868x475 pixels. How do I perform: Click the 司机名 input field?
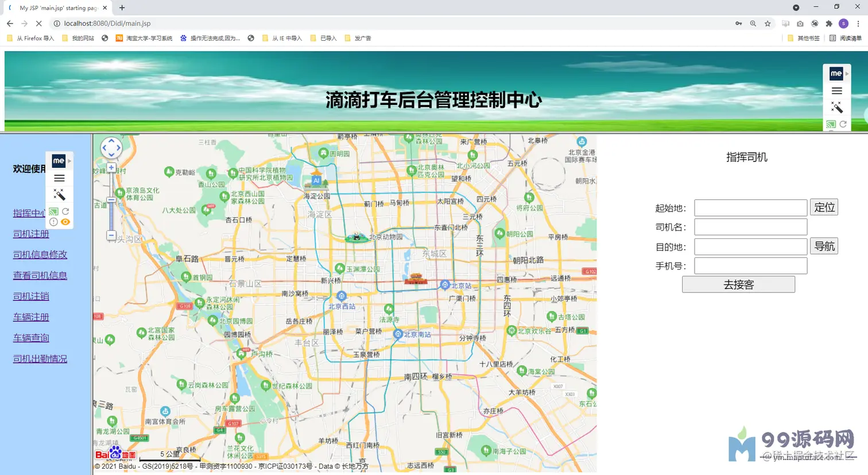[751, 227]
